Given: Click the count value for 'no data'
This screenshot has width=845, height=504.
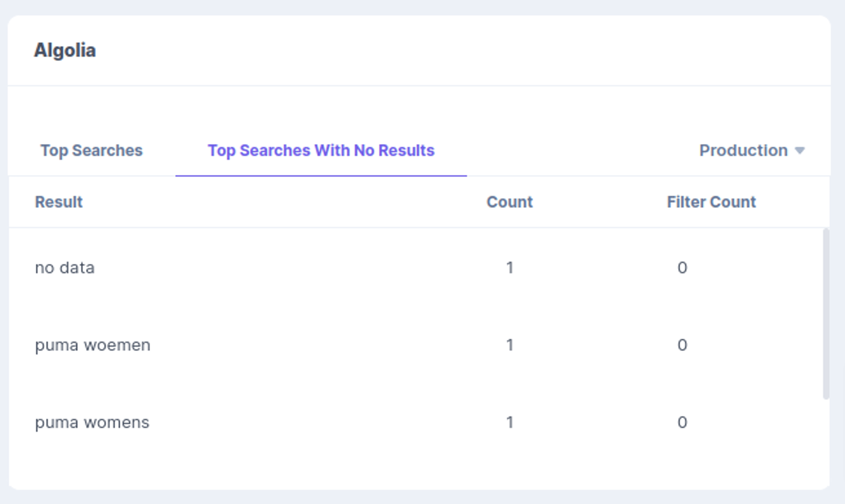Looking at the screenshot, I should tap(510, 268).
